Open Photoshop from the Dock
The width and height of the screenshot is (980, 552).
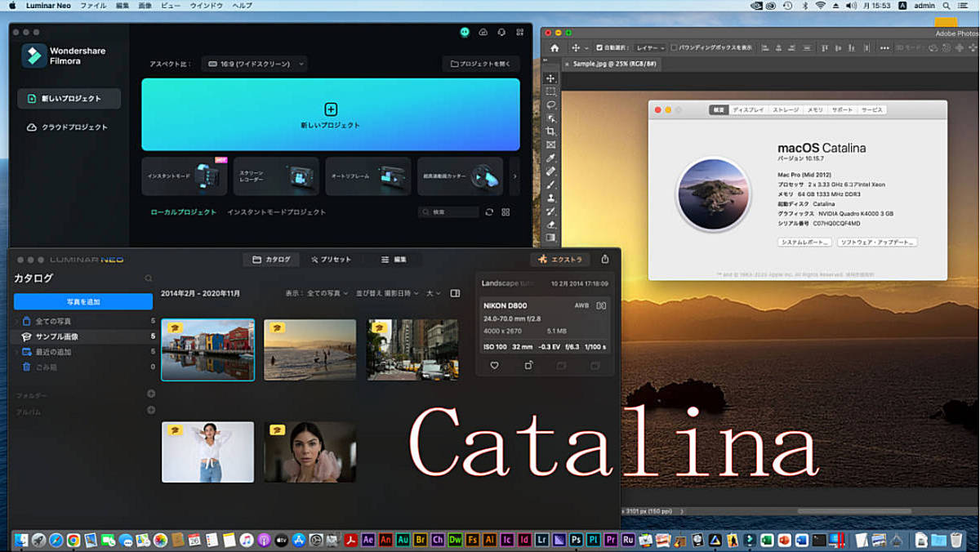[x=577, y=540]
